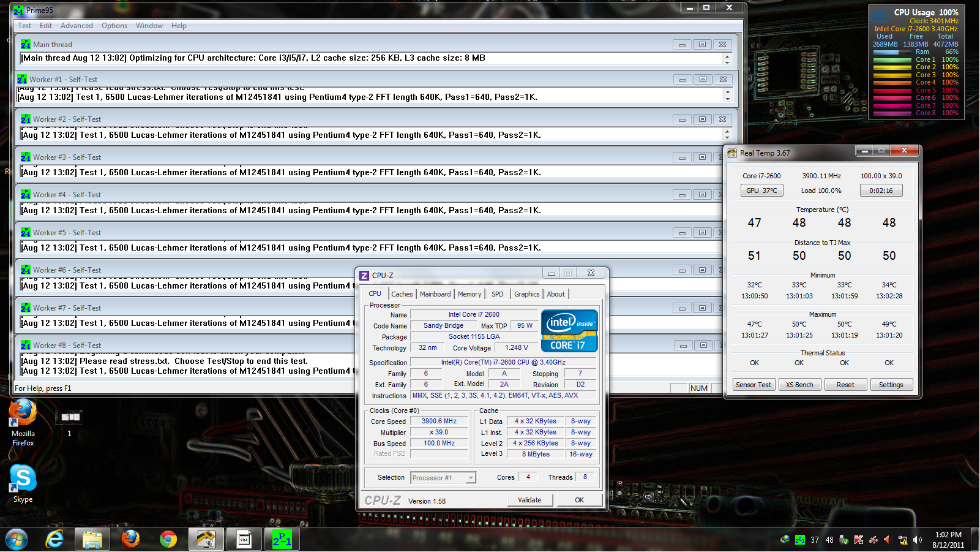Switch to the Memory tab in CPU-Z
The image size is (980, 552).
469,294
